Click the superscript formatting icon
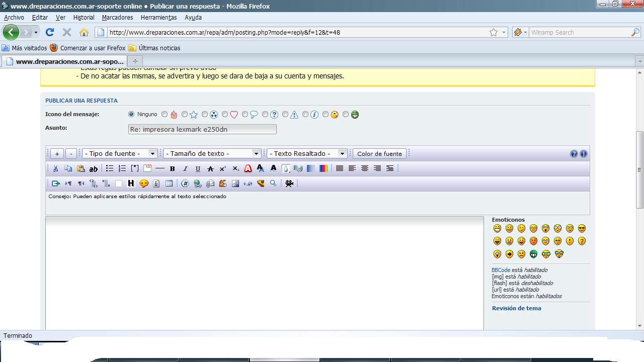The height and width of the screenshot is (362, 644). tap(223, 169)
